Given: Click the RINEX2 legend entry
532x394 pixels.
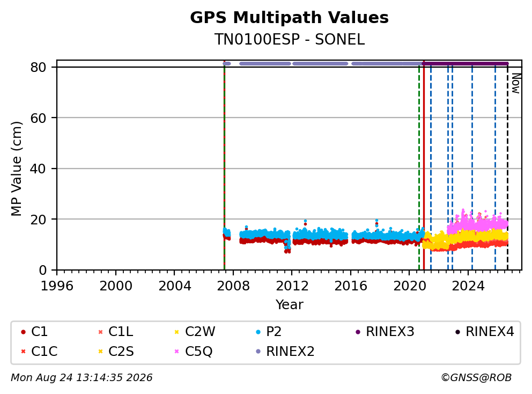Looking at the screenshot, I should click(x=285, y=351).
